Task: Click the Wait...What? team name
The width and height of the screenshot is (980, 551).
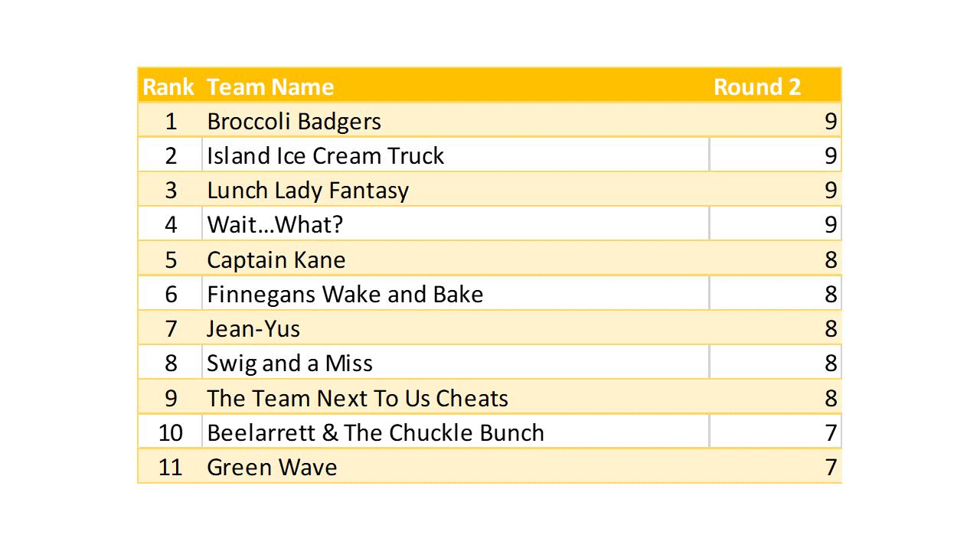Action: pyautogui.click(x=275, y=225)
